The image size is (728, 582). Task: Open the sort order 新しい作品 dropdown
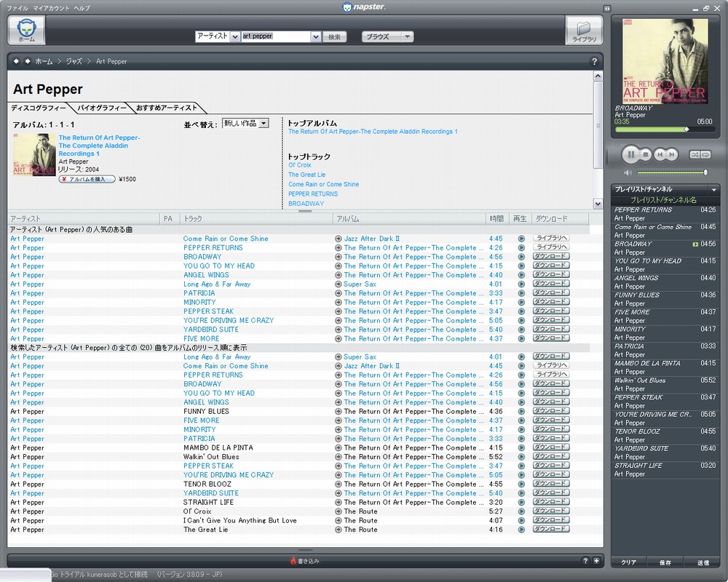click(264, 124)
